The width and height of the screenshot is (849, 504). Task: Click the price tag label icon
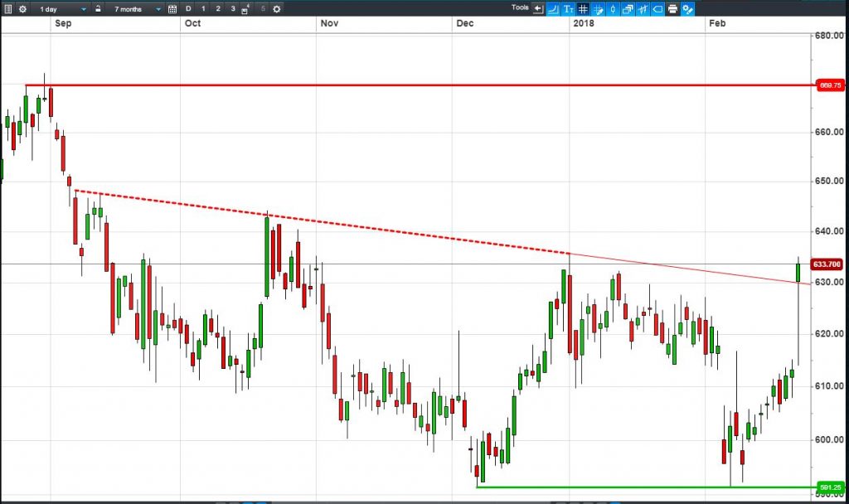point(657,8)
